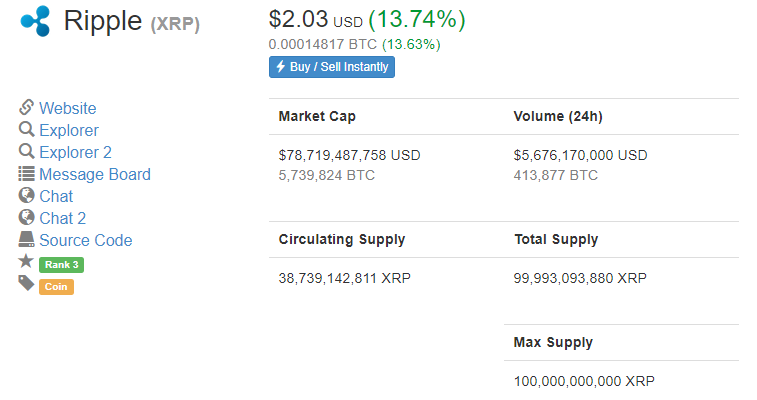Click the globe icon beside Chat 2

point(26,217)
